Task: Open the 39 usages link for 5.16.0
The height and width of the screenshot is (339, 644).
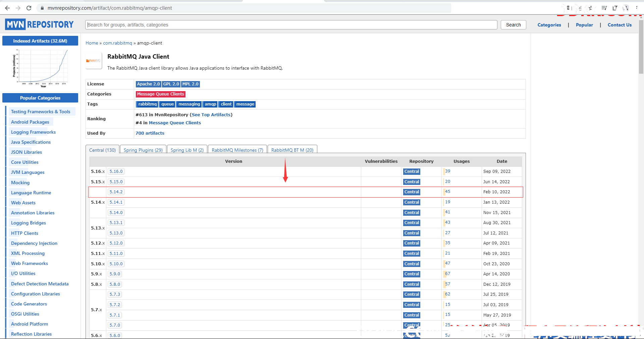Action: [447, 171]
